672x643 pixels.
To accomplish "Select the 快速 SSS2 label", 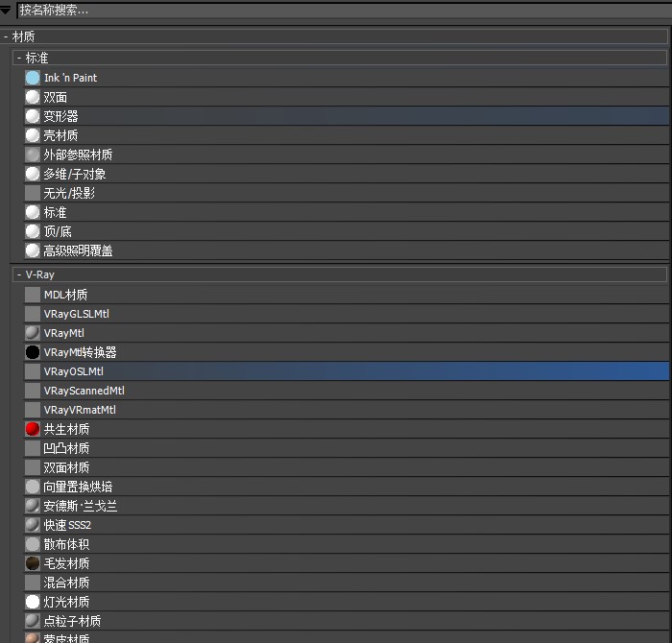I will [x=67, y=525].
